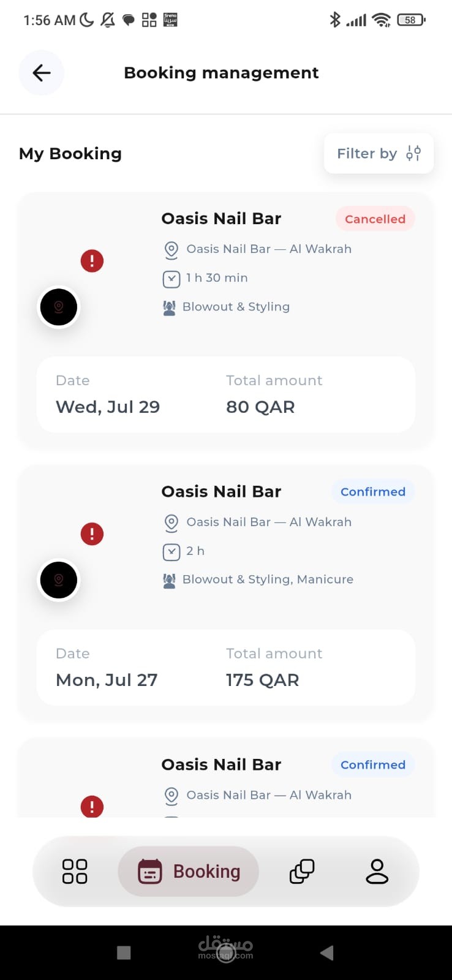Click the red alert icon on Jul 27 booking
This screenshot has width=452, height=980.
pyautogui.click(x=92, y=534)
